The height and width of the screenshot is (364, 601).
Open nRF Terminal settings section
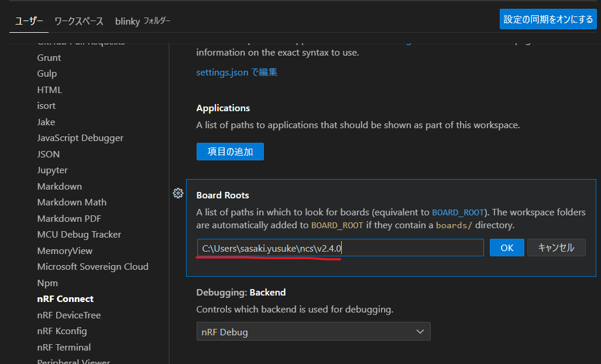[x=64, y=347]
